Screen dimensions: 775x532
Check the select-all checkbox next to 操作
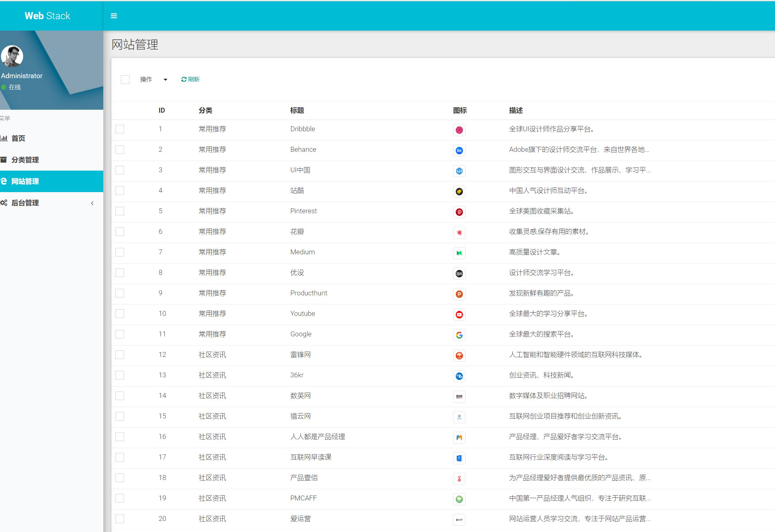125,79
